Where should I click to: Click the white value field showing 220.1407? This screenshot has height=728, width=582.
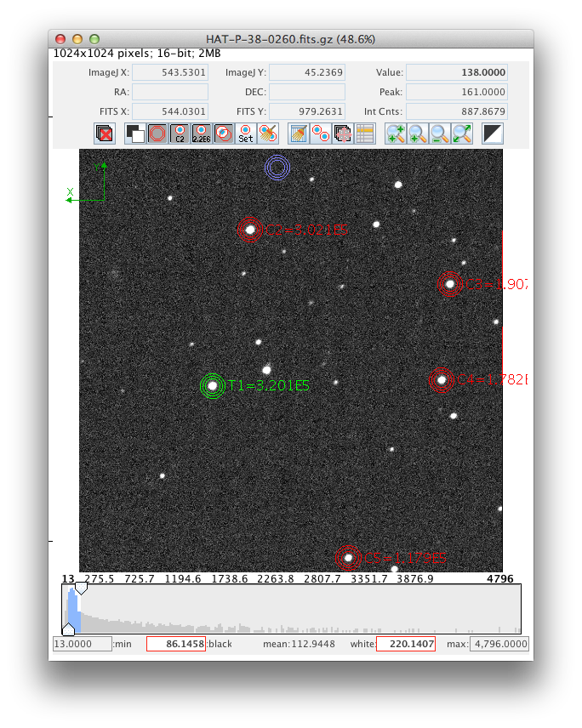point(406,645)
